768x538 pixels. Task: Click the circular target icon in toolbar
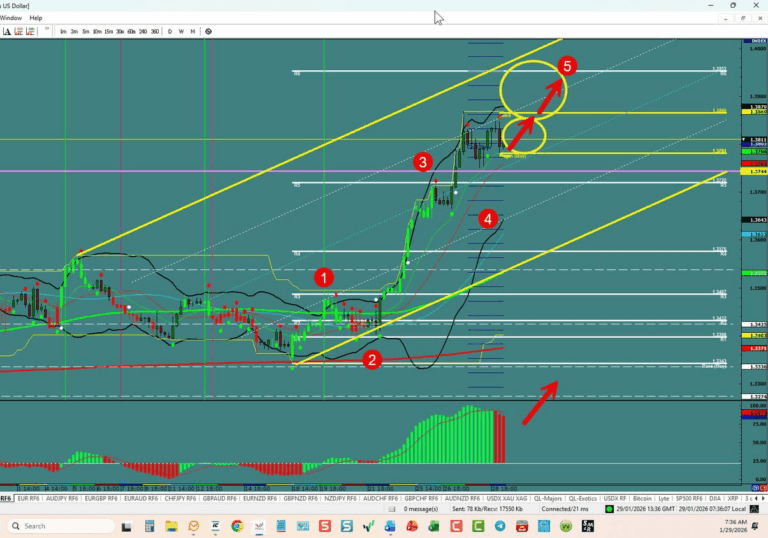209,31
